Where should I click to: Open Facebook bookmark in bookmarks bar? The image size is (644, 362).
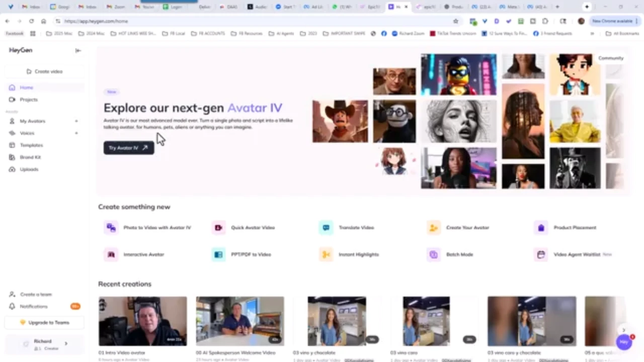15,34
